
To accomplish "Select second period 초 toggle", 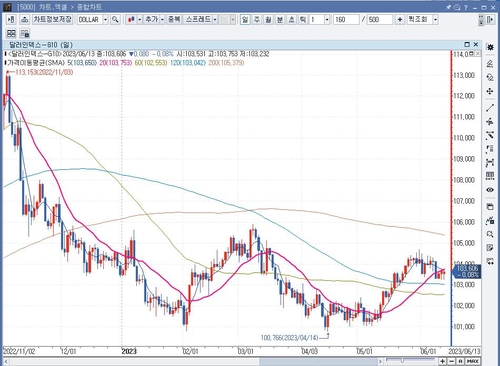I will pos(291,20).
